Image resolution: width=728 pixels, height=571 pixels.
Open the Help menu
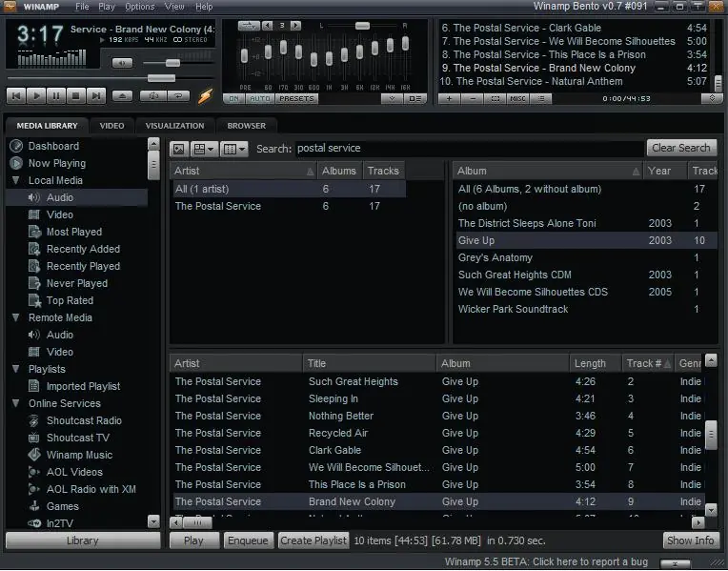coord(204,7)
